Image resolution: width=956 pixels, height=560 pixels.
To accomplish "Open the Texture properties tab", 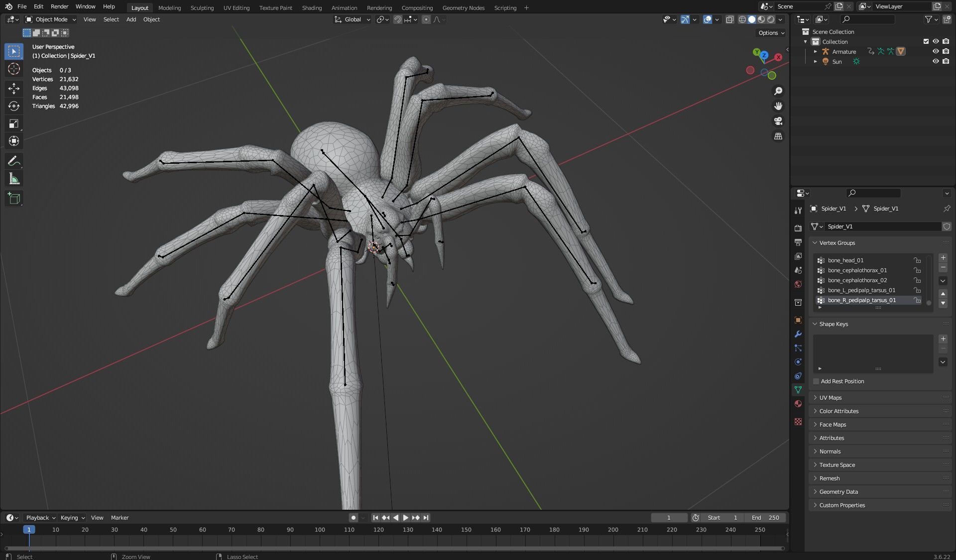I will 798,422.
